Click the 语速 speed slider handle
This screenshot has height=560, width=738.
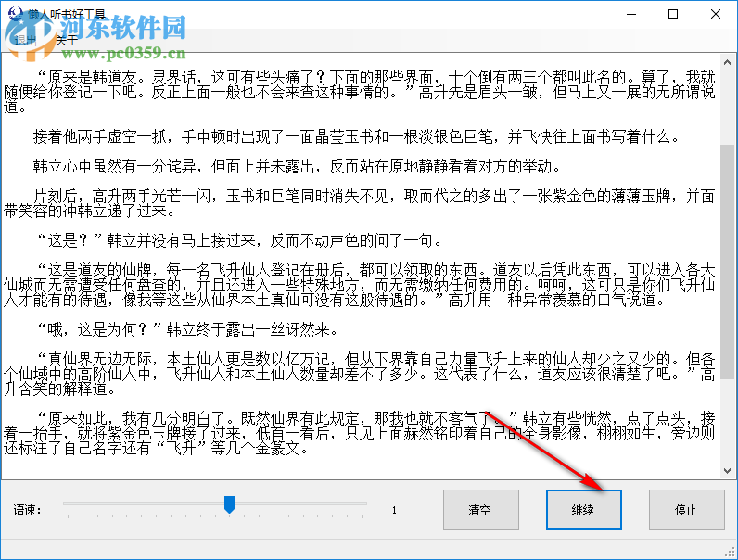[229, 504]
